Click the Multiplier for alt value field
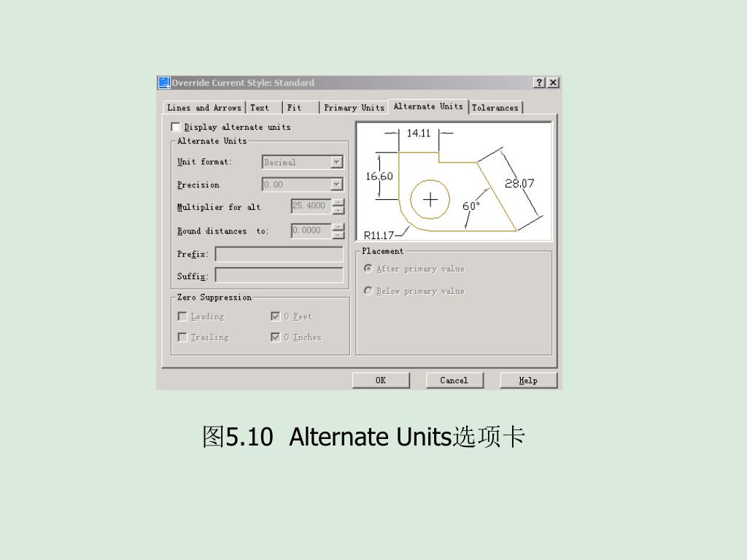The image size is (747, 560). point(311,206)
